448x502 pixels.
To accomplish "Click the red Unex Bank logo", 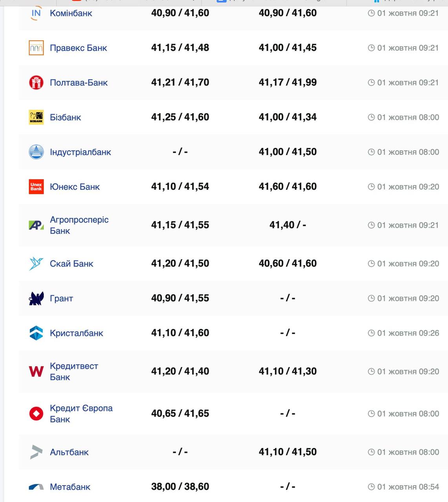I will pos(36,187).
